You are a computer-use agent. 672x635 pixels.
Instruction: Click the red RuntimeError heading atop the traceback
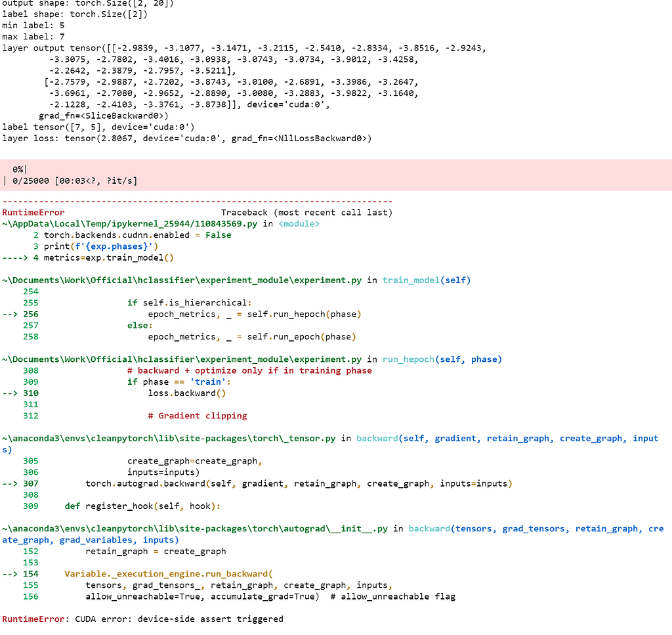(x=33, y=213)
